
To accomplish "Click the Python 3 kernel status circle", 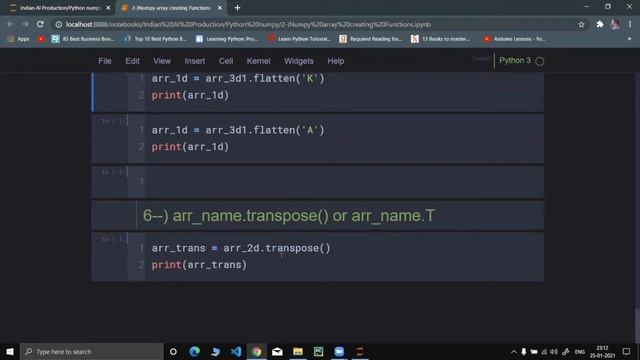I will point(540,61).
